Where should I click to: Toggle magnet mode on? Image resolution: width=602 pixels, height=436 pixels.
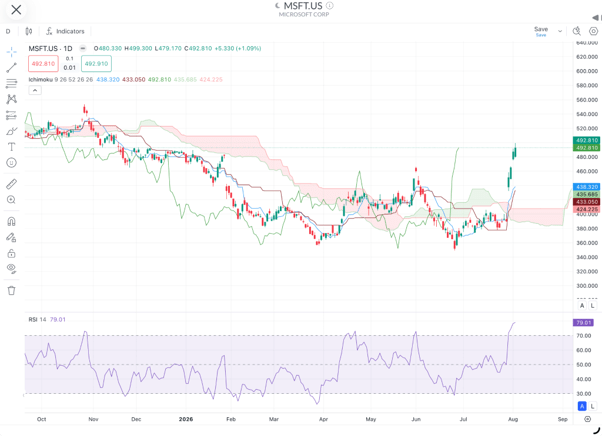pyautogui.click(x=12, y=221)
